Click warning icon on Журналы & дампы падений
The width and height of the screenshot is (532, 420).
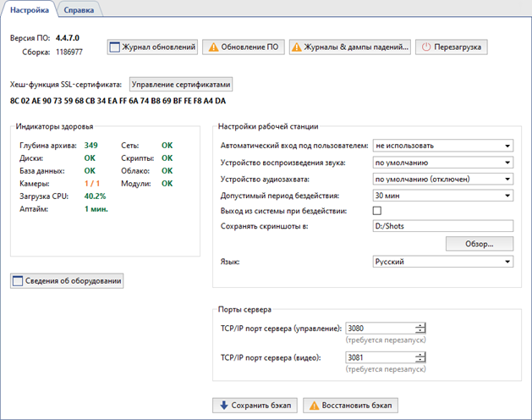[x=297, y=47]
